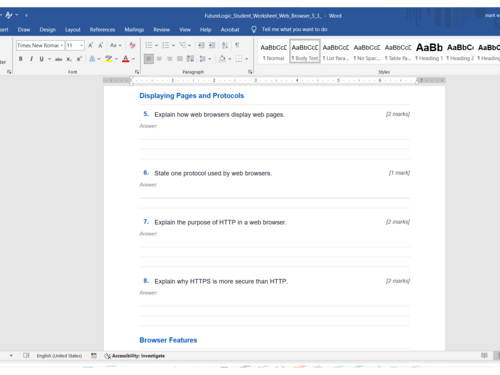The width and height of the screenshot is (500, 375).
Task: Click the text direction icon
Action: 190,59
